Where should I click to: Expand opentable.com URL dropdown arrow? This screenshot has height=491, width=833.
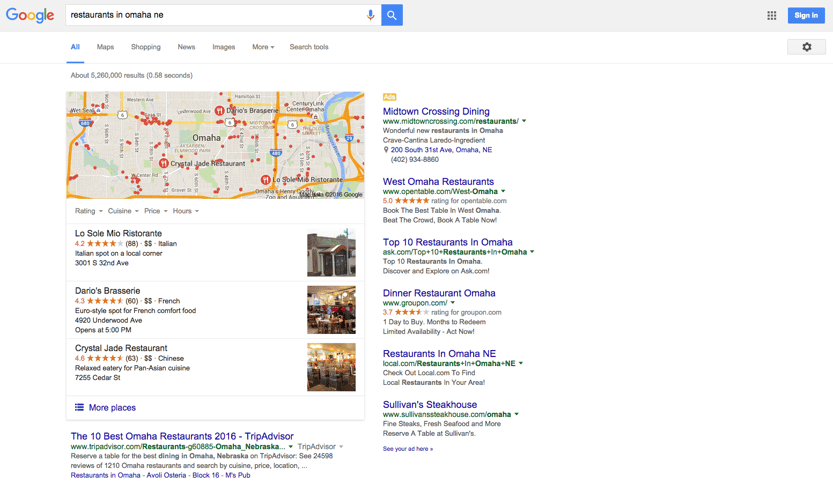click(x=503, y=191)
